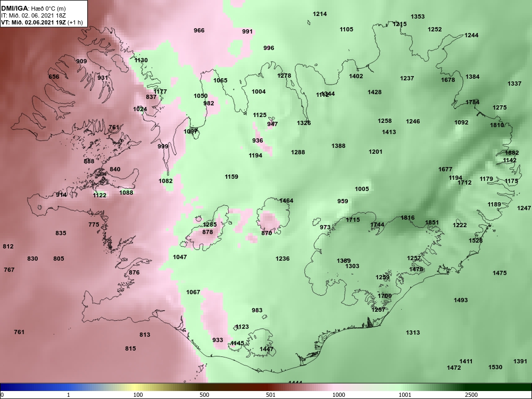Click the map value 1047

180,257
